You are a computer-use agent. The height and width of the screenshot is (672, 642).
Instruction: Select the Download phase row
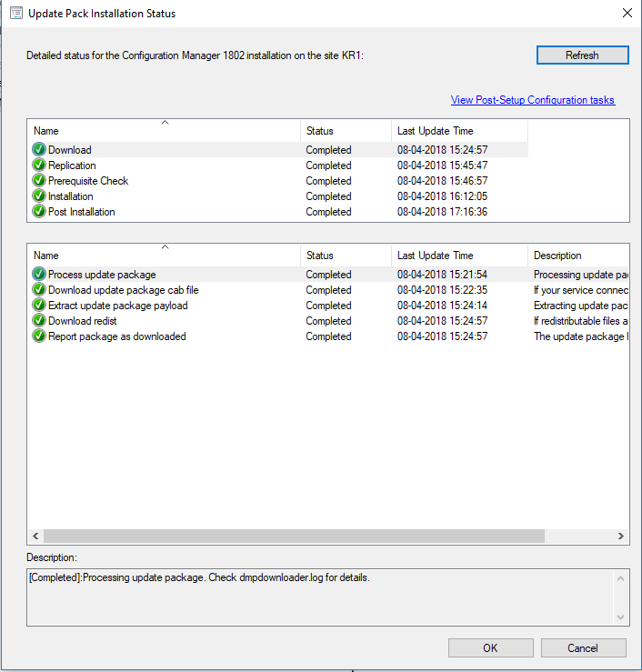pos(277,149)
